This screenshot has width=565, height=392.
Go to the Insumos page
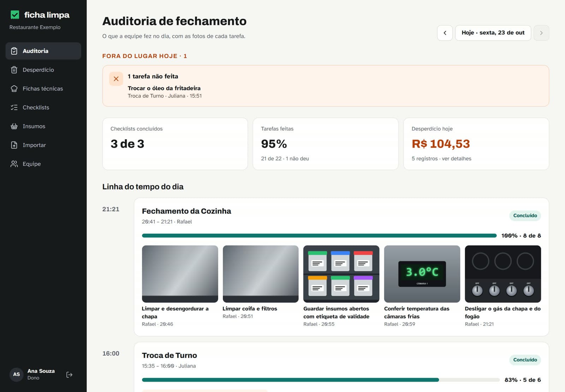[x=43, y=126]
